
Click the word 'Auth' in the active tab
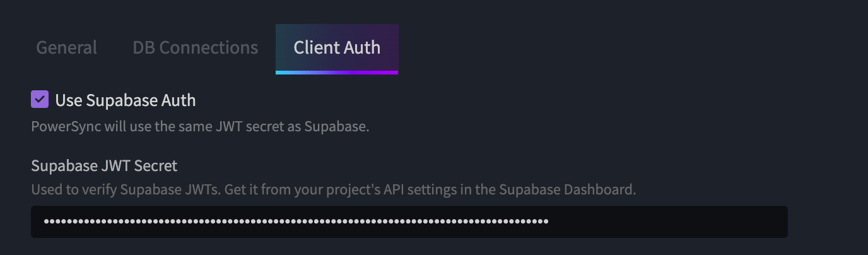tap(363, 48)
